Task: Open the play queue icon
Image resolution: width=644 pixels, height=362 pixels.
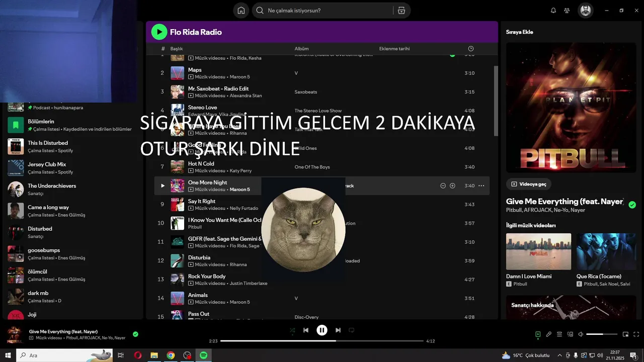Action: pos(559,334)
